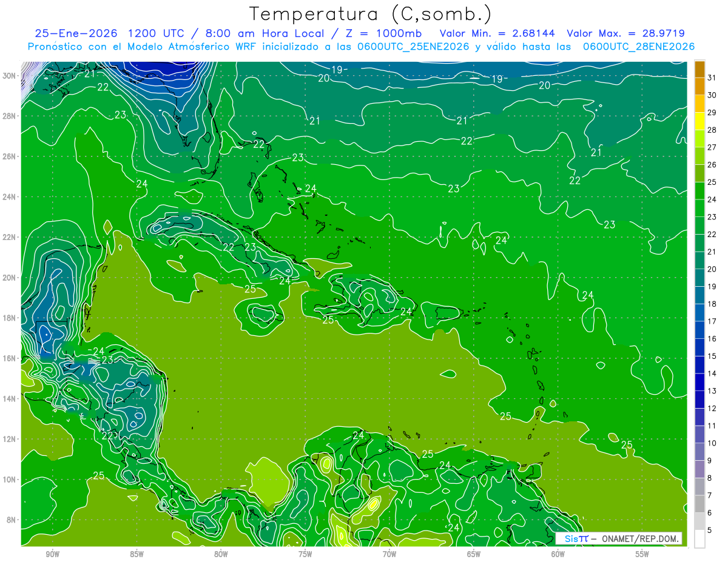The width and height of the screenshot is (728, 562).
Task: Click the 75W longitude axis label
Action: click(305, 554)
